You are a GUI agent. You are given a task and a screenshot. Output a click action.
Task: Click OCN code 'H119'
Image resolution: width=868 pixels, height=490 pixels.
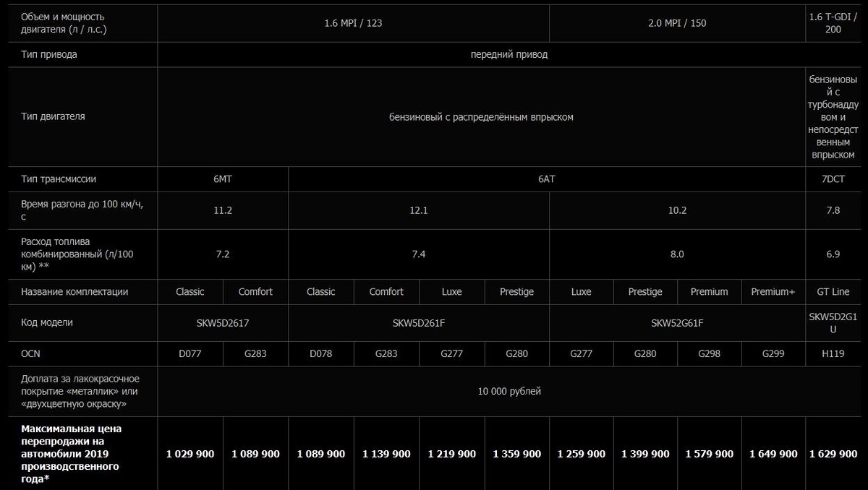[x=833, y=354]
